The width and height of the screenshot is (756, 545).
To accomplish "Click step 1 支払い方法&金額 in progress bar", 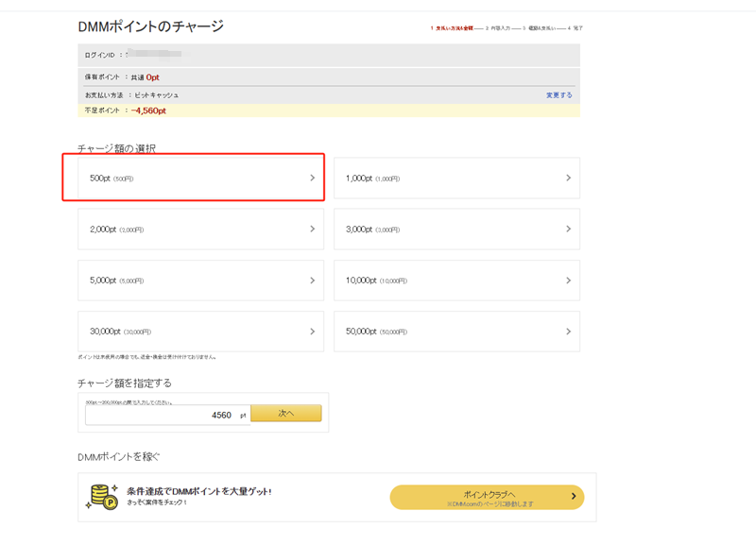I will [x=452, y=28].
